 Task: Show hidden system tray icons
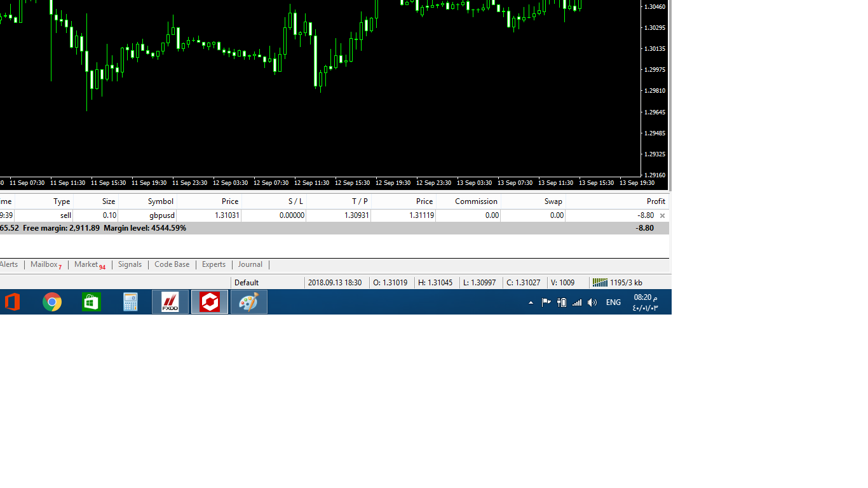[x=531, y=302]
